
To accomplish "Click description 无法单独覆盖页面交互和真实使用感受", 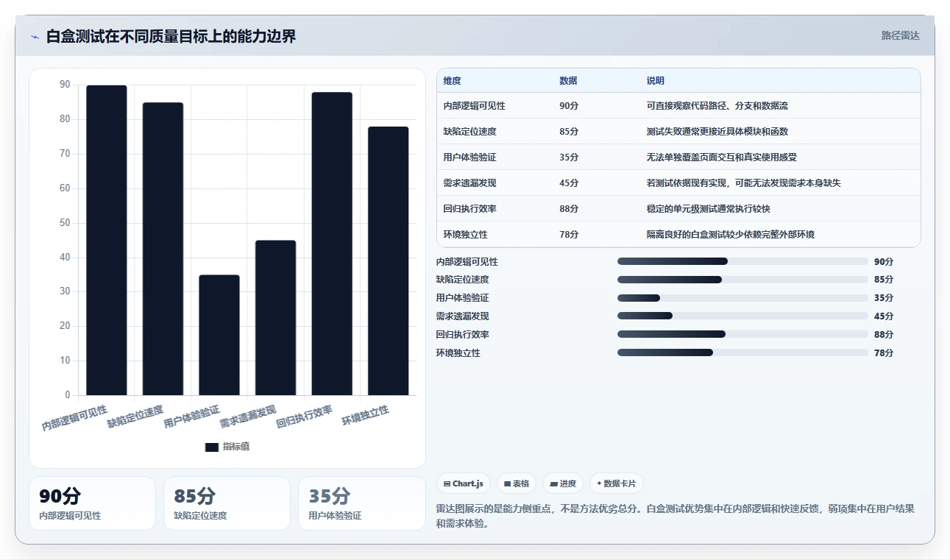I will pyautogui.click(x=722, y=157).
